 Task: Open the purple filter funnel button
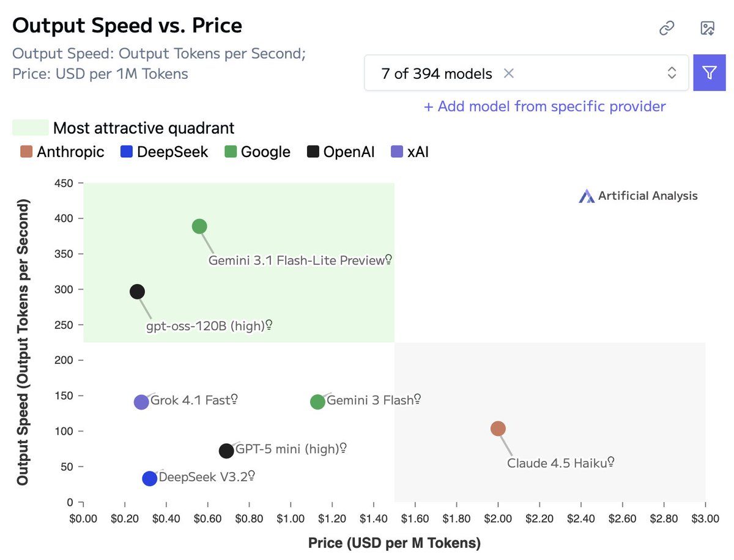(709, 73)
